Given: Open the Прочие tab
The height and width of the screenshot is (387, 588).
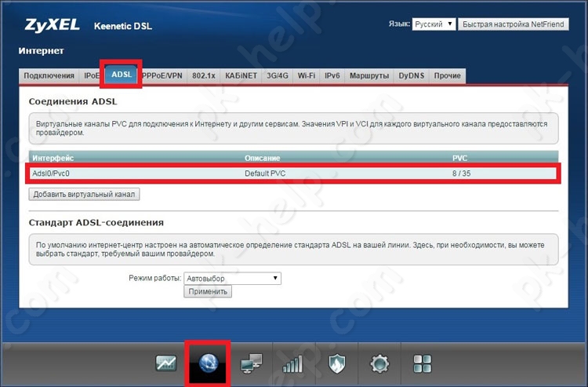Looking at the screenshot, I should coord(448,76).
